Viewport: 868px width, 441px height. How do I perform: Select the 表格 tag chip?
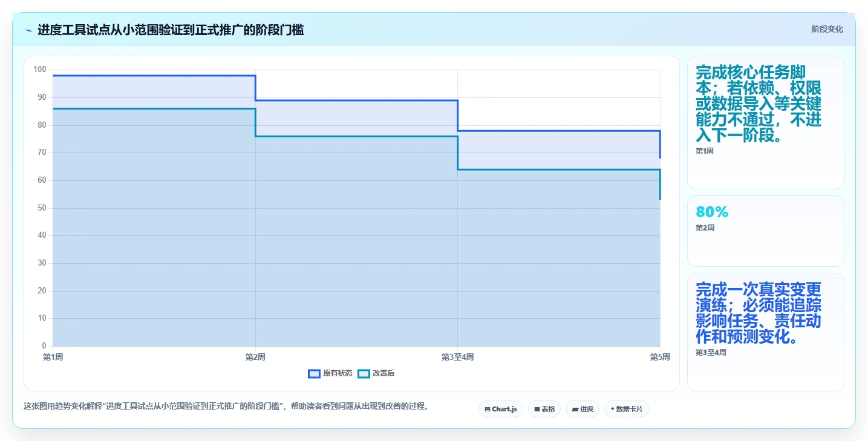click(544, 409)
